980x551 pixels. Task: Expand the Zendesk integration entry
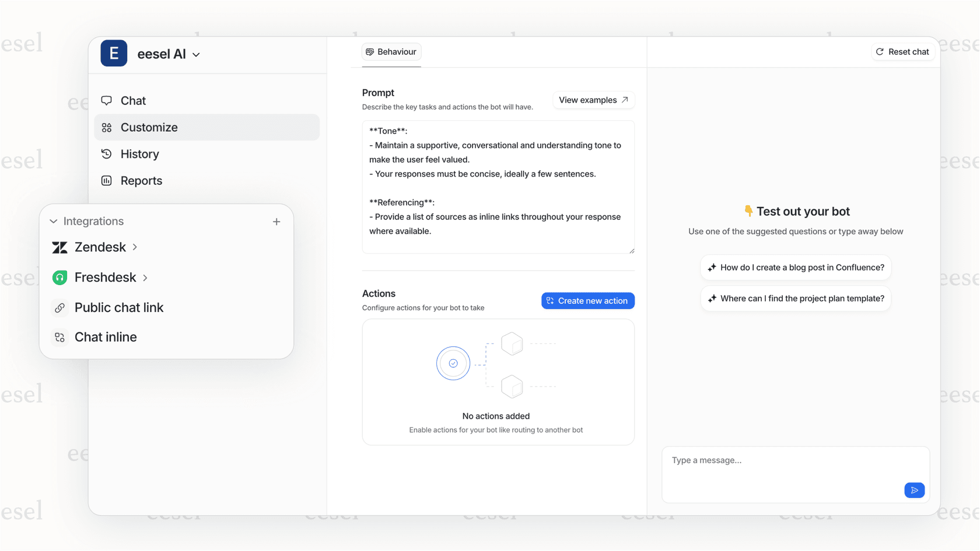click(135, 247)
